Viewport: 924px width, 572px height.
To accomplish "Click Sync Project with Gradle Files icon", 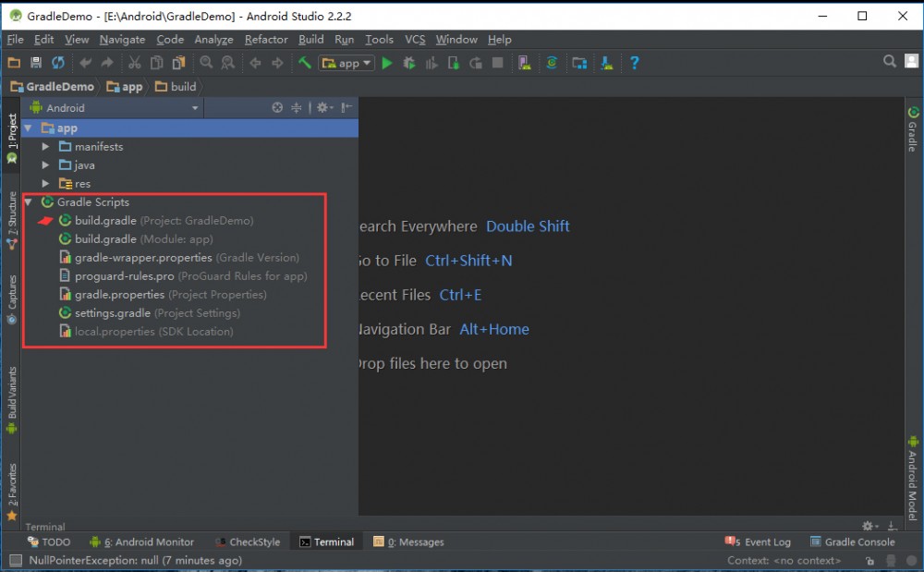I will click(552, 63).
